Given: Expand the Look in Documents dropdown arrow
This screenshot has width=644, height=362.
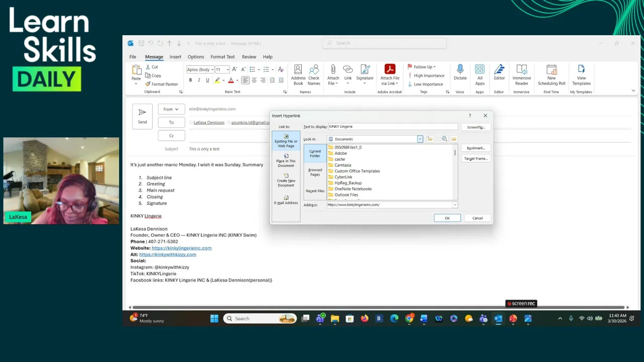Looking at the screenshot, I should 420,139.
